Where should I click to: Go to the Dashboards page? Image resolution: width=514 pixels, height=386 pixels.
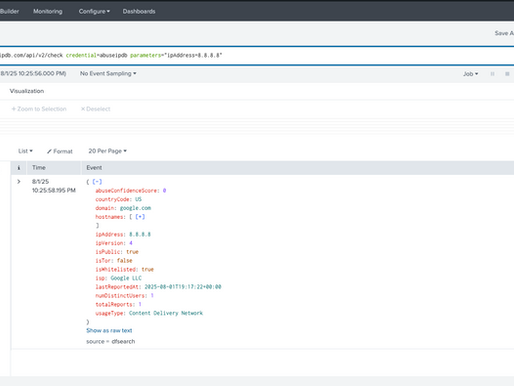pos(139,11)
